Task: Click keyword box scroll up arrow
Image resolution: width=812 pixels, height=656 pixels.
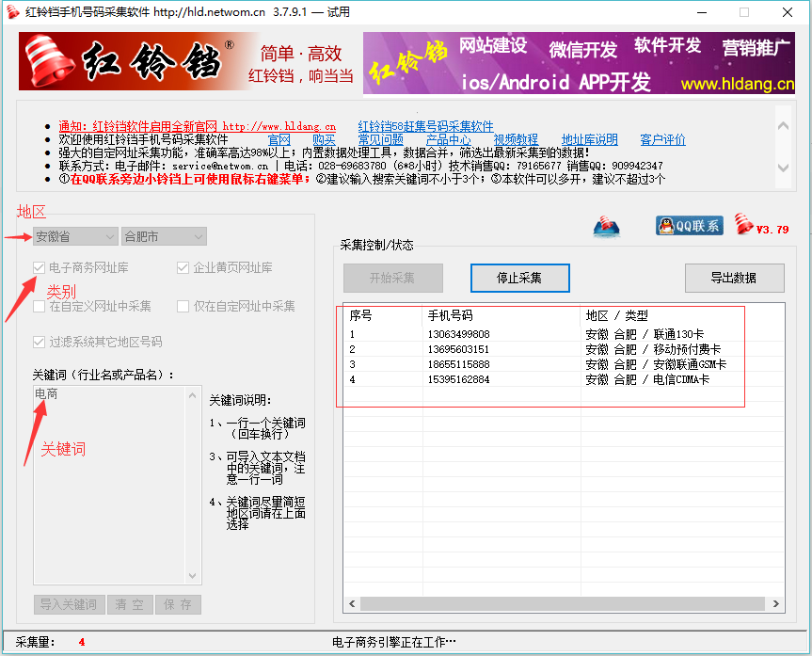Action: click(193, 395)
